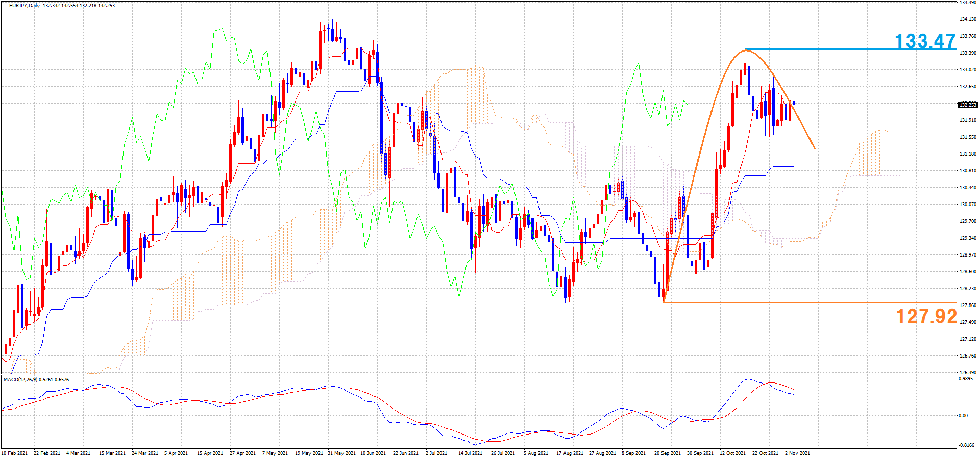Click the MACD scale 0.00 value
The height and width of the screenshot is (459, 980).
point(963,416)
